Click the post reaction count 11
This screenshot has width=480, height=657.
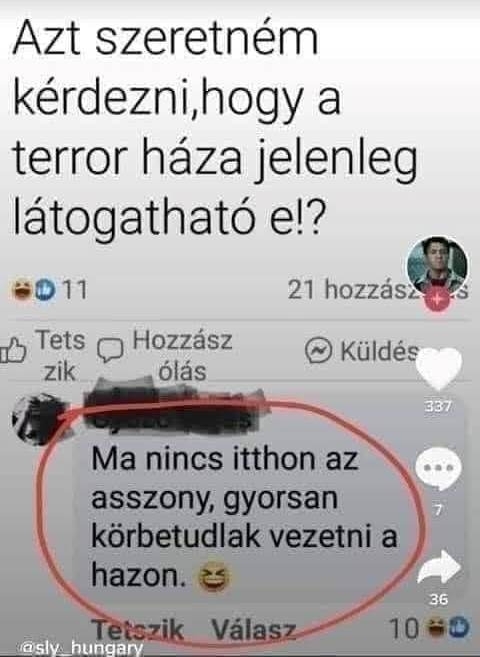click(75, 290)
